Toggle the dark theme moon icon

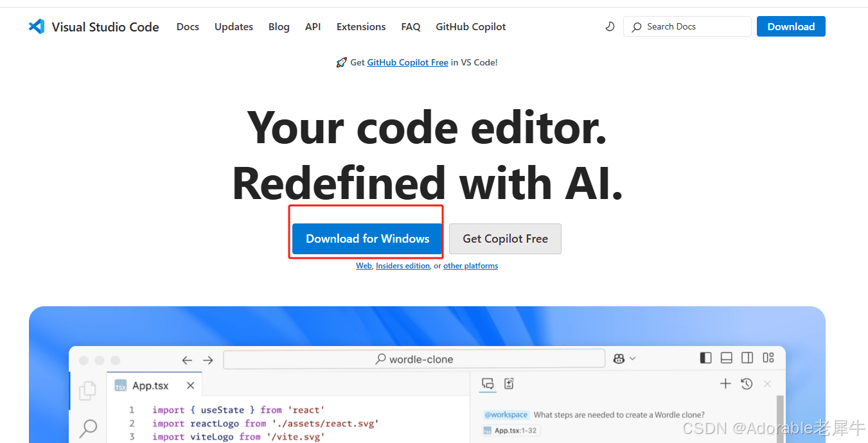(x=610, y=26)
